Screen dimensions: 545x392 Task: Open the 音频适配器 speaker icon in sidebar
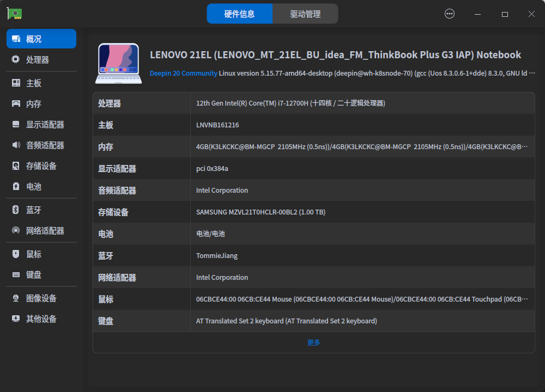pyautogui.click(x=16, y=145)
